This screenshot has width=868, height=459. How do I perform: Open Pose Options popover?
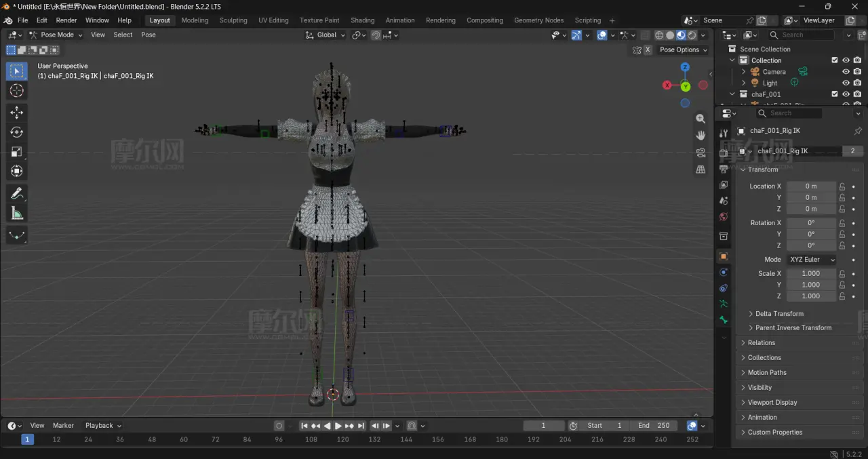click(x=684, y=49)
